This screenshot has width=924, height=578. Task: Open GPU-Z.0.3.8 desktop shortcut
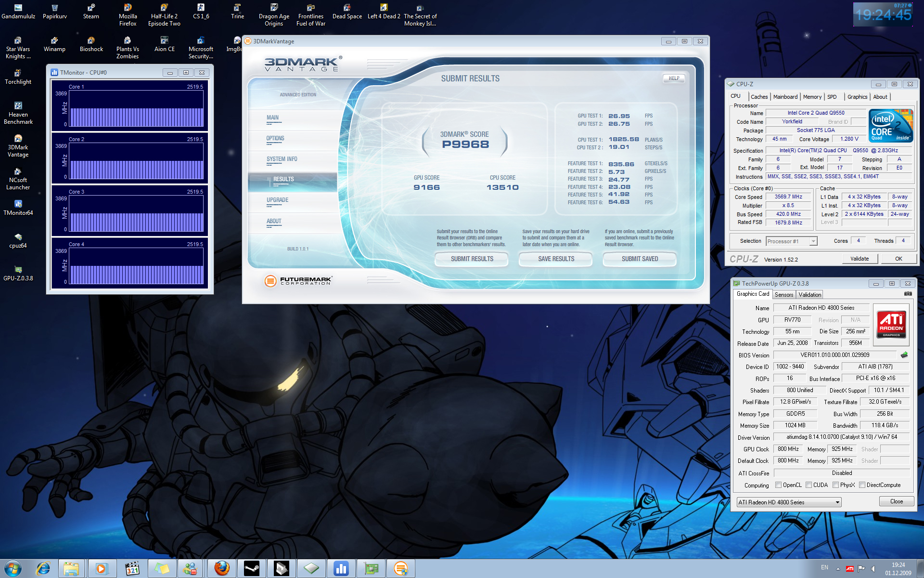(x=18, y=274)
